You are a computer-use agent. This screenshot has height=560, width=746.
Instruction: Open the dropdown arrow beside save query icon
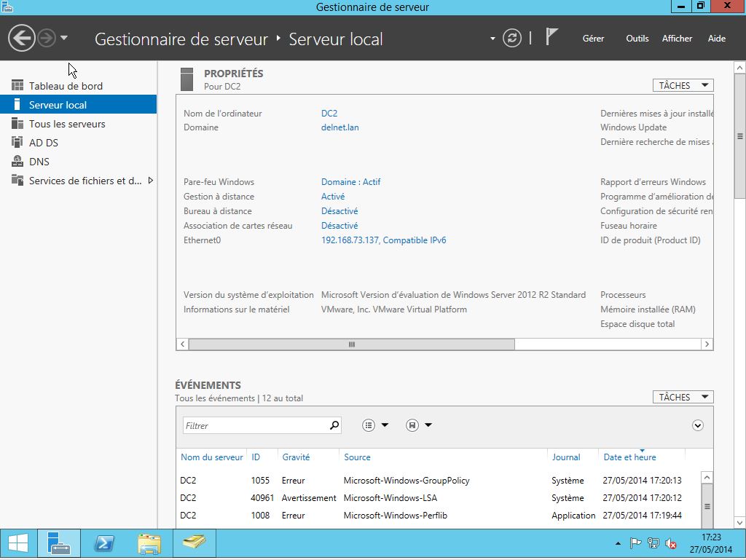click(428, 425)
